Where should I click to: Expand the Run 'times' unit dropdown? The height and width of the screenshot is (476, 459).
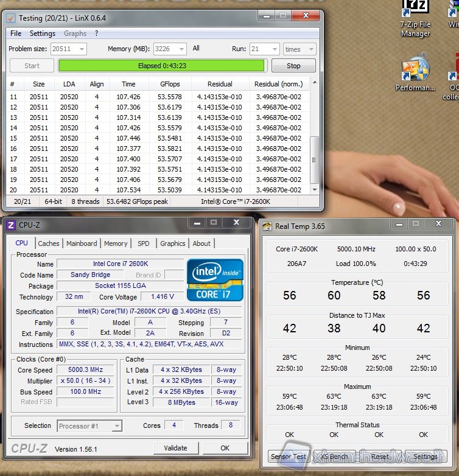pyautogui.click(x=310, y=49)
